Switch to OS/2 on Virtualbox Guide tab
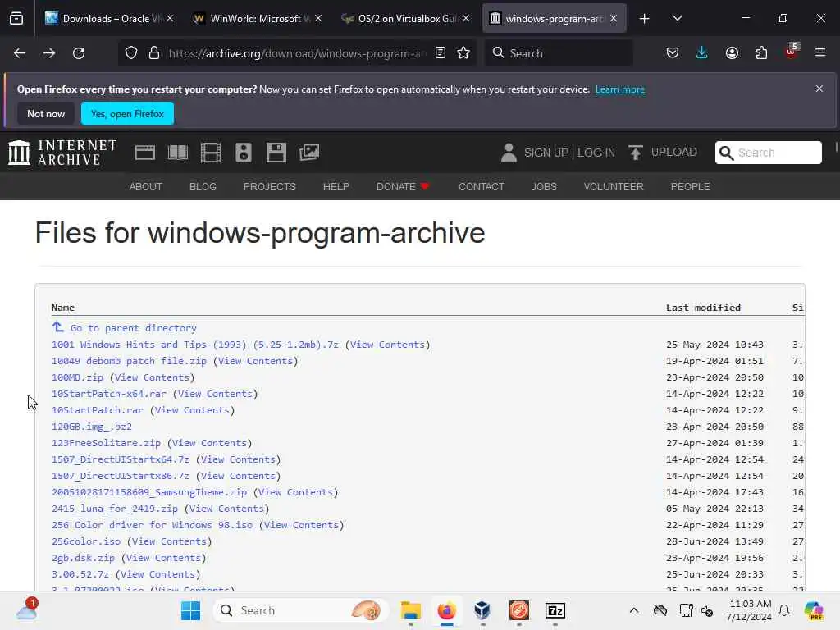The height and width of the screenshot is (630, 840). [x=404, y=19]
